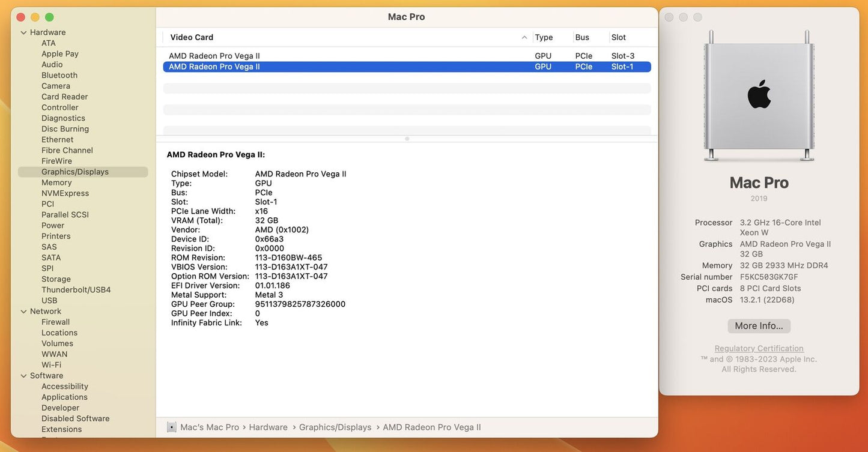Open the Thunderbolt/USB4 entry
The width and height of the screenshot is (868, 452).
(x=76, y=290)
